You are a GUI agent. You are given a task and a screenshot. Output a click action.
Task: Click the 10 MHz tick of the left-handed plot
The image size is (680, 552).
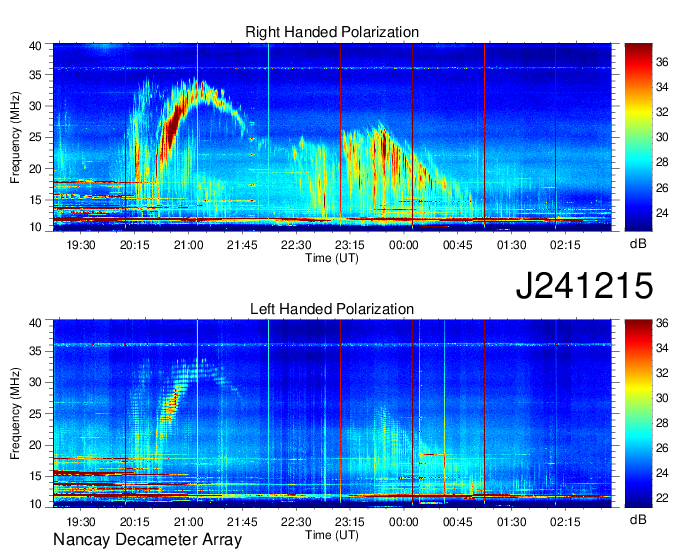(36, 504)
